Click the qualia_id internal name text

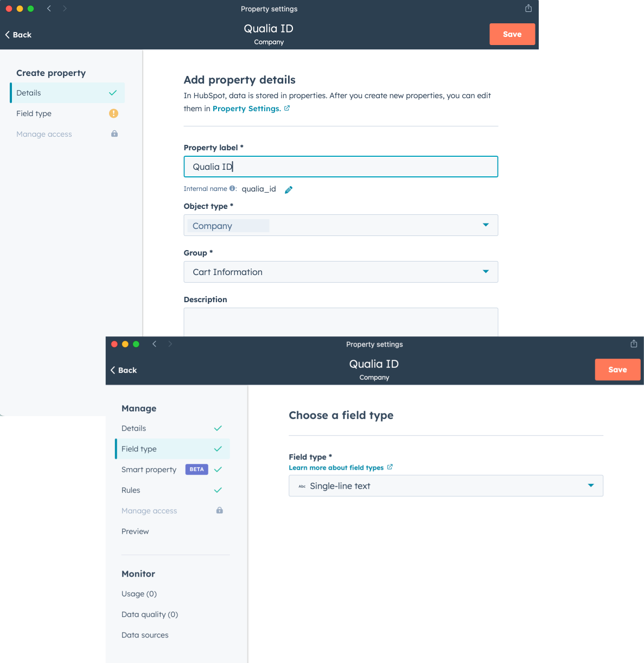(259, 189)
